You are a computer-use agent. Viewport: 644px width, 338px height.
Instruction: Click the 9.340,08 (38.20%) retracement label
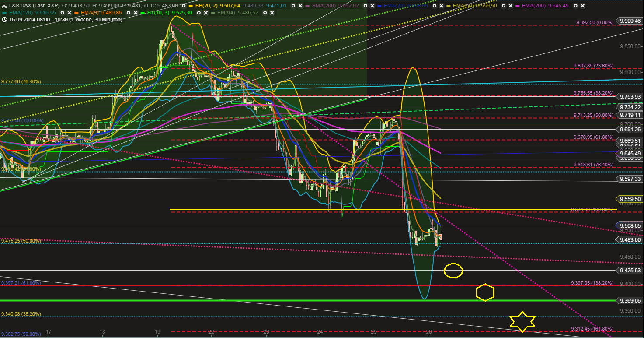point(21,314)
